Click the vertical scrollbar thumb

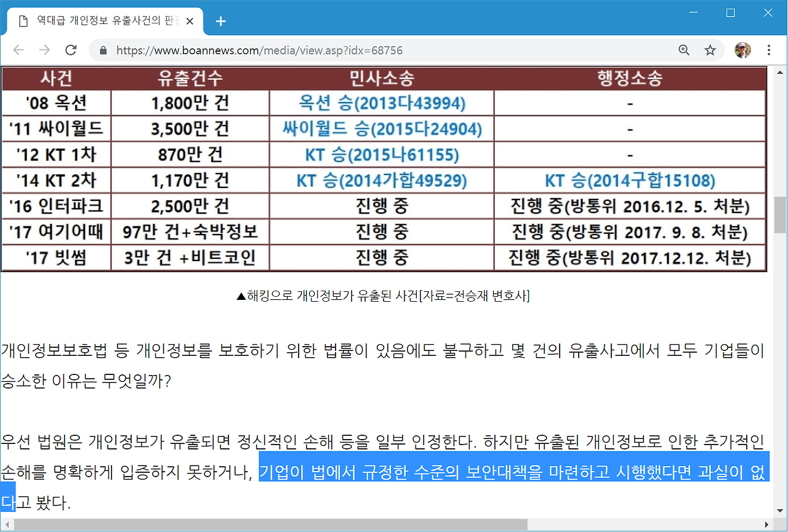(x=781, y=214)
